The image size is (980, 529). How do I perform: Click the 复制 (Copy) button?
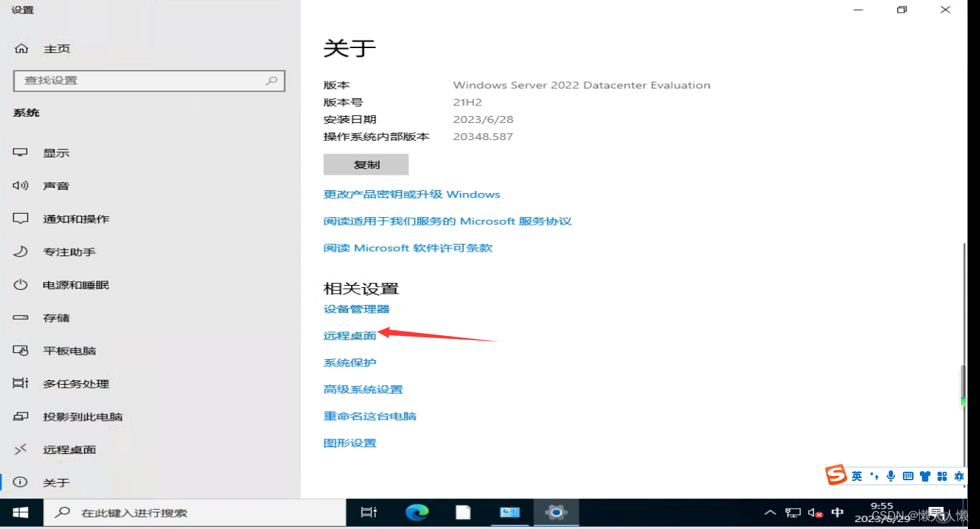click(366, 164)
